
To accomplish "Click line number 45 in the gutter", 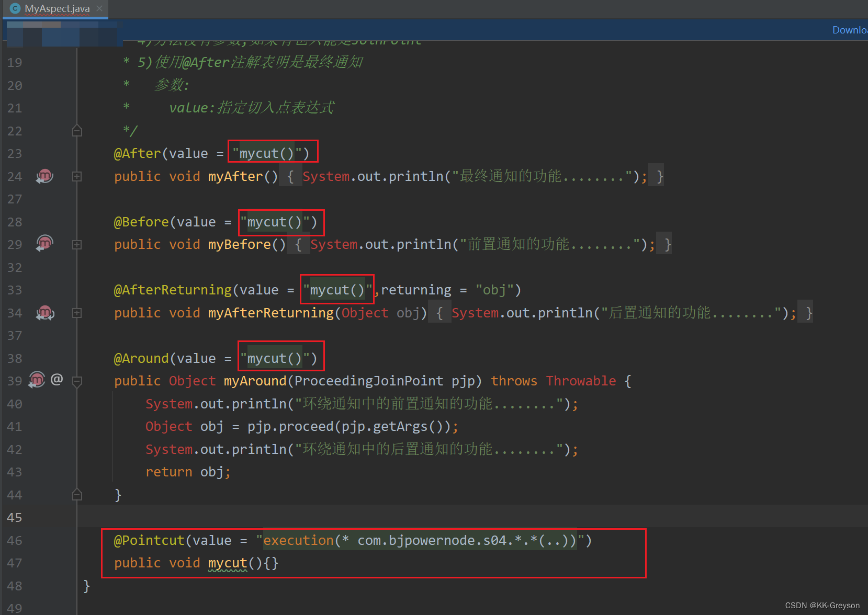I will [15, 518].
